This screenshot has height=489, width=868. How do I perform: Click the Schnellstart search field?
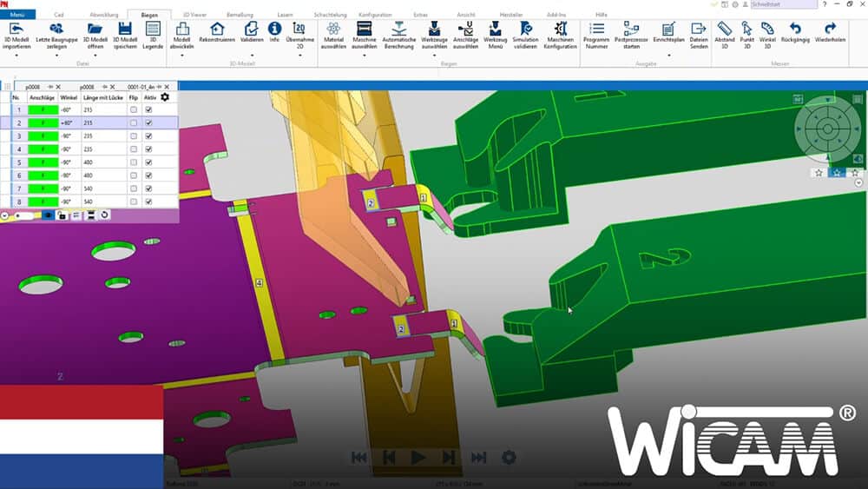click(781, 5)
